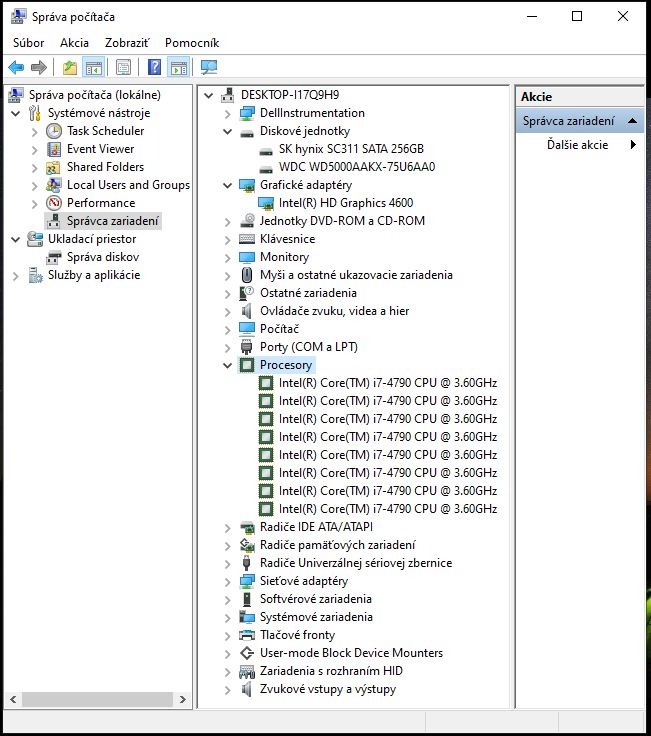This screenshot has height=736, width=651.
Task: Click the Performance icon
Action: [54, 203]
